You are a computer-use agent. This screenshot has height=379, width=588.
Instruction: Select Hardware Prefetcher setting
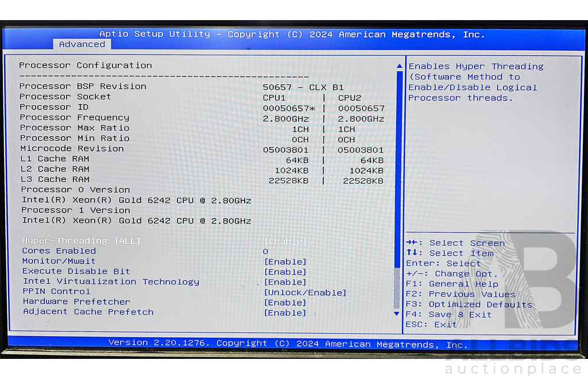point(76,301)
